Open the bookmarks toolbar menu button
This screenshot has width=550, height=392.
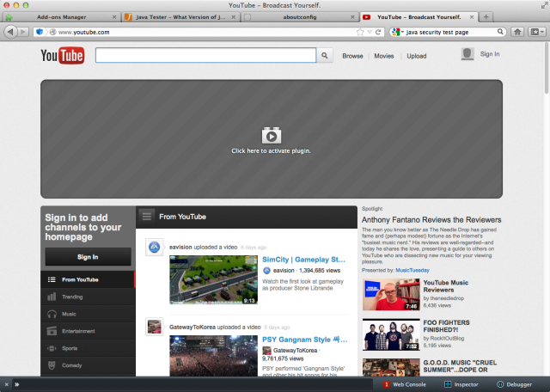[x=537, y=32]
